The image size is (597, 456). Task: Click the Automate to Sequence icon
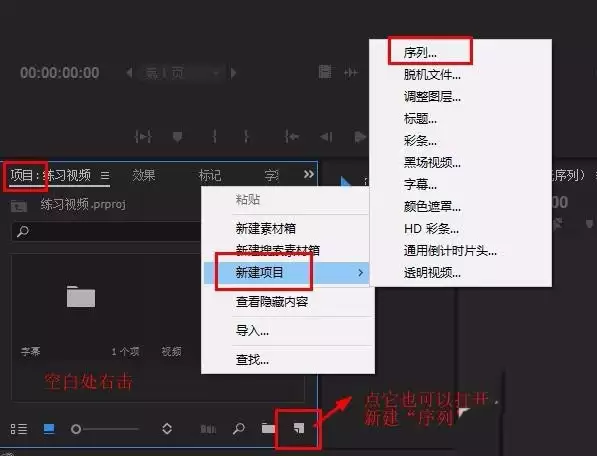[208, 429]
